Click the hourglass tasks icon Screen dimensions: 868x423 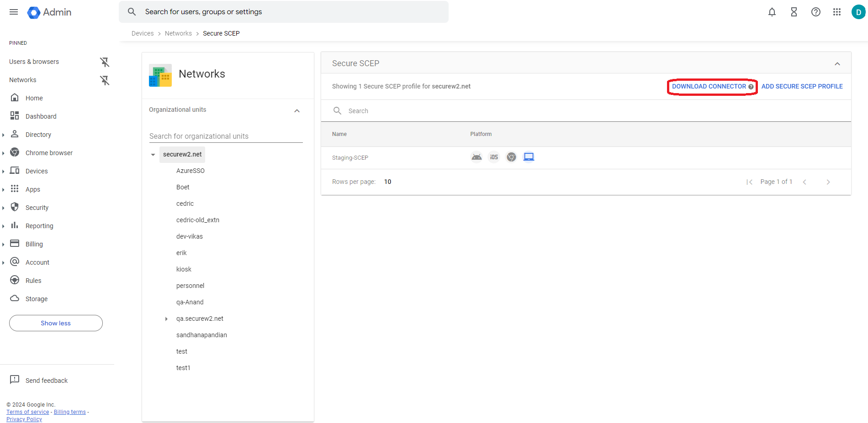tap(794, 12)
